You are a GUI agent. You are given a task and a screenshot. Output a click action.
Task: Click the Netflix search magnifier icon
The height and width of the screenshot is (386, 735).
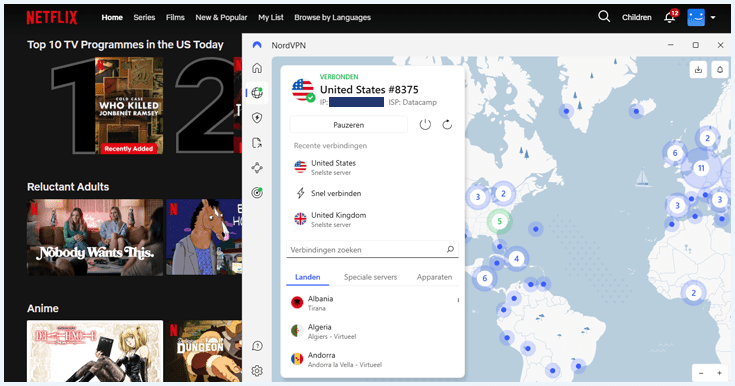604,17
